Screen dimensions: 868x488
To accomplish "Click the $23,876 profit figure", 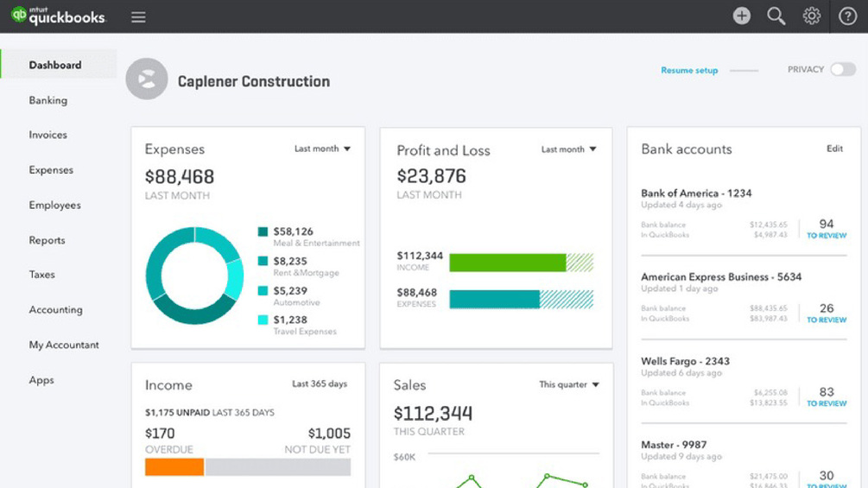I will tap(431, 176).
